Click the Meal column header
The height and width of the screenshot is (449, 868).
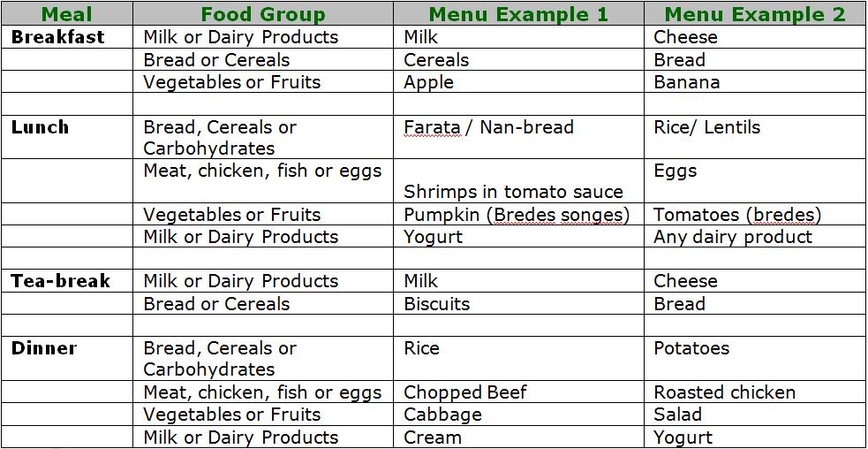66,14
